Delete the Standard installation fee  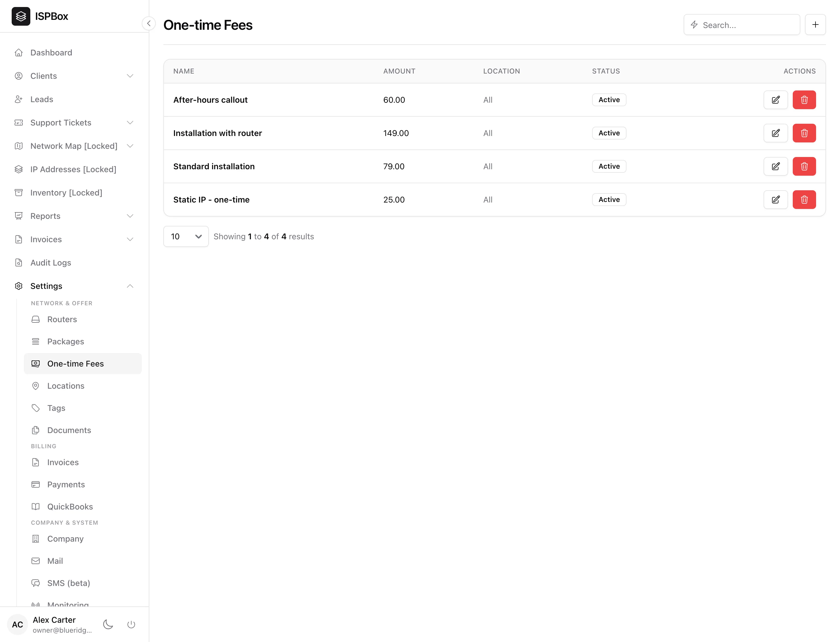(x=804, y=166)
